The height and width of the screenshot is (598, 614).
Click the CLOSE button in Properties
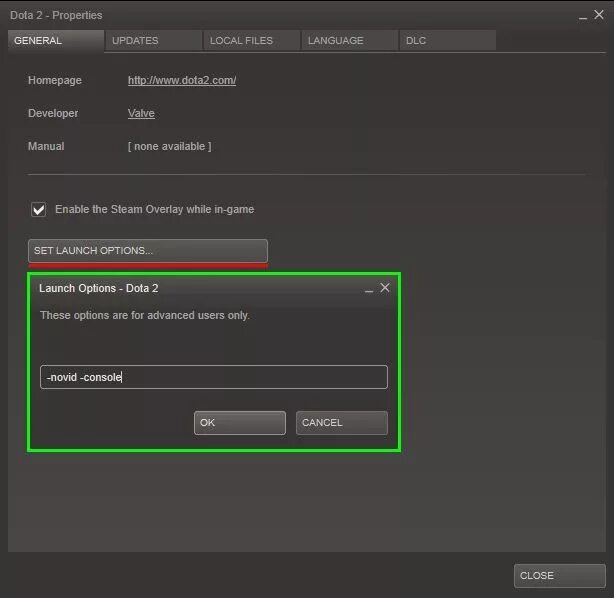560,576
